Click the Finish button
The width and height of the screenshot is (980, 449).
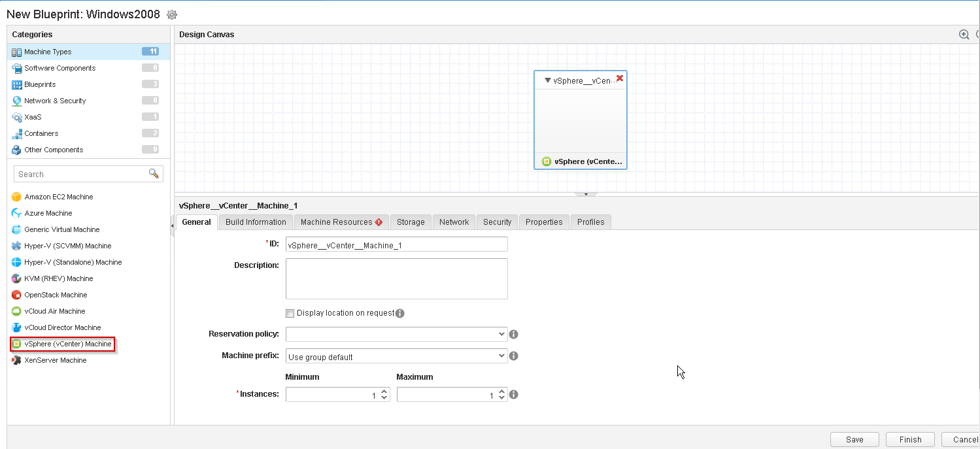[910, 439]
